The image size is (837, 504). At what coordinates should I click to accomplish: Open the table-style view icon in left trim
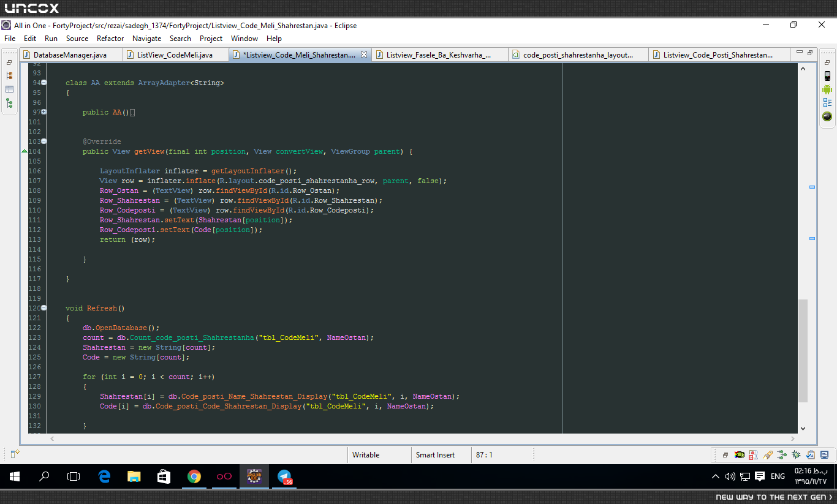[9, 89]
